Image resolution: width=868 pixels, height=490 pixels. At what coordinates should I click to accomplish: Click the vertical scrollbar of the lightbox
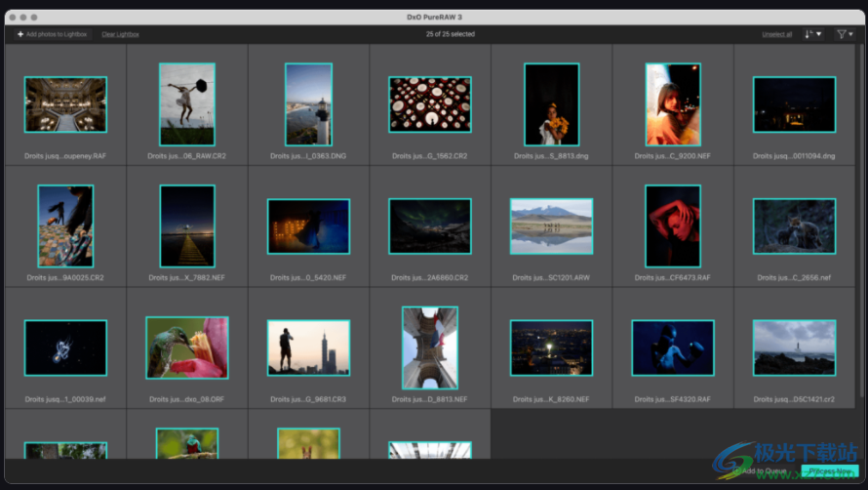[861, 222]
